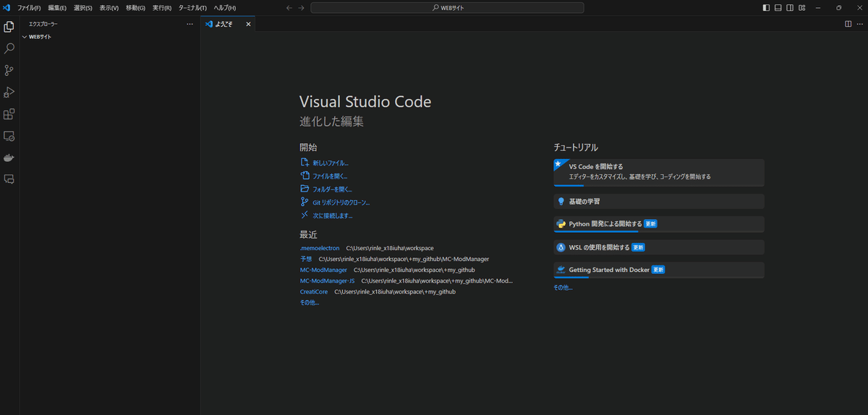Open the Run and Debug view icon
The image size is (868, 415).
9,92
